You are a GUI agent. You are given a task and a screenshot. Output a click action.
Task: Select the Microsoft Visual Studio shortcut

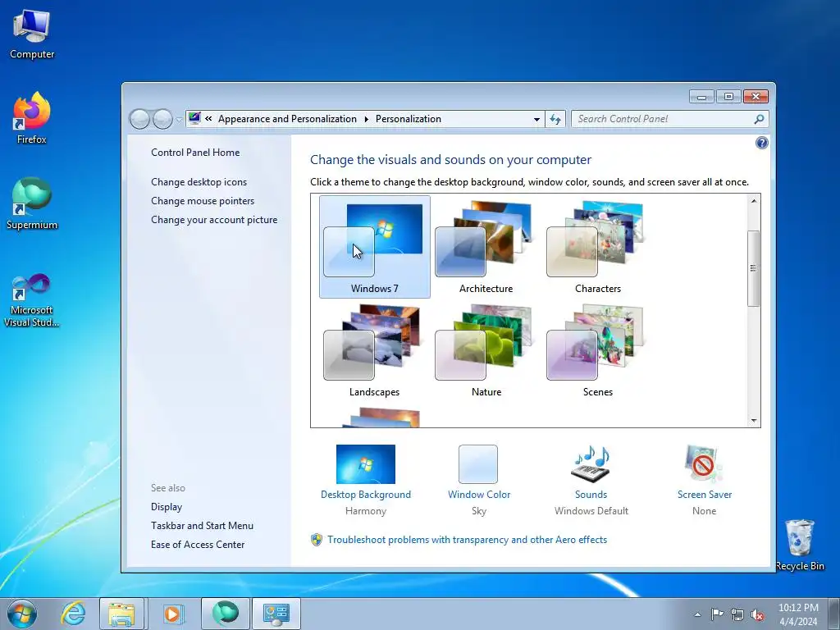32,300
